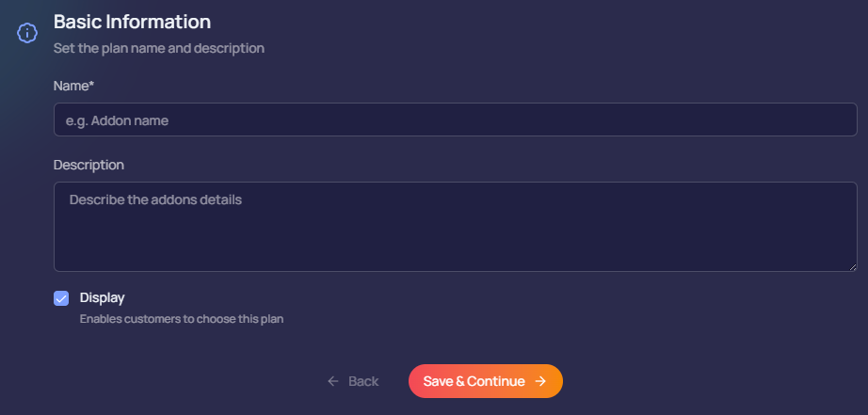Image resolution: width=868 pixels, height=415 pixels.
Task: Click the right arrow icon in Save & Continue
Action: 540,381
